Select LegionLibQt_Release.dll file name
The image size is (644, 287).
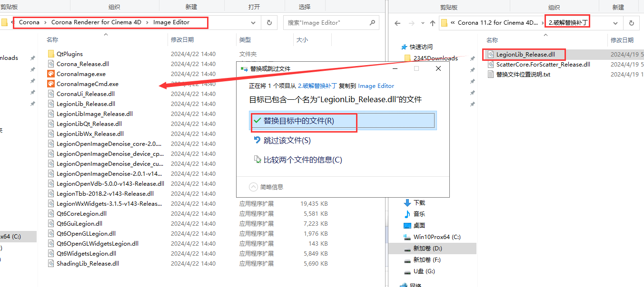click(x=89, y=124)
